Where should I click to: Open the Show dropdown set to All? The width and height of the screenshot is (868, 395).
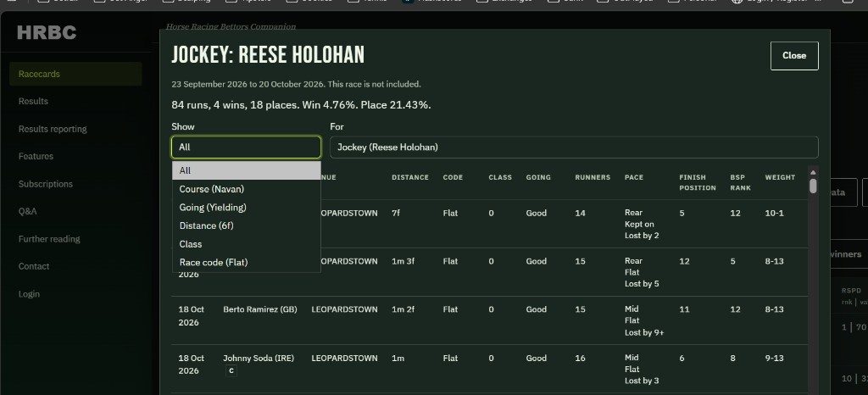(x=246, y=147)
